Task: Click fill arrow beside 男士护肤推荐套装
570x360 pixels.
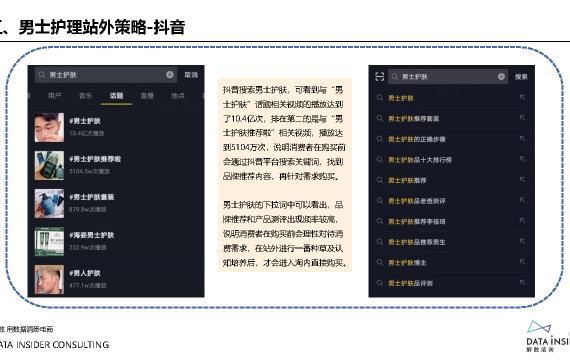Action: point(522,118)
